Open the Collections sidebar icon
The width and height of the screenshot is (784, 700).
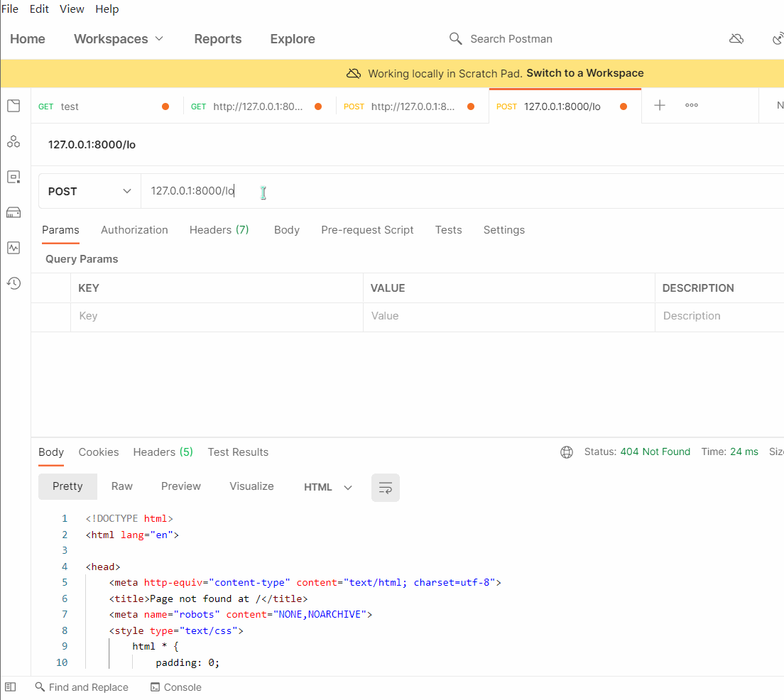(x=13, y=106)
